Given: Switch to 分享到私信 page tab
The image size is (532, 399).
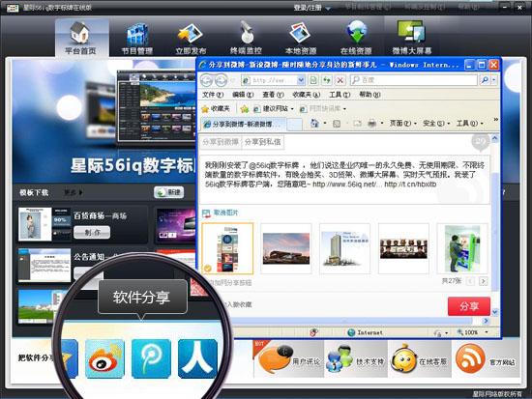Looking at the screenshot, I should click(262, 142).
